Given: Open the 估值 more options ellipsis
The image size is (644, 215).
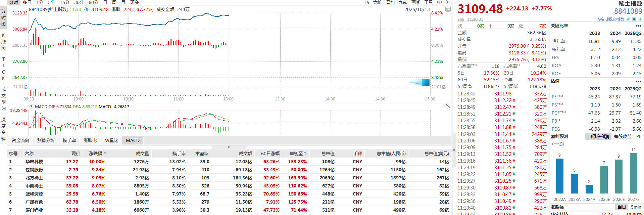Looking at the screenshot, I should point(638,81).
